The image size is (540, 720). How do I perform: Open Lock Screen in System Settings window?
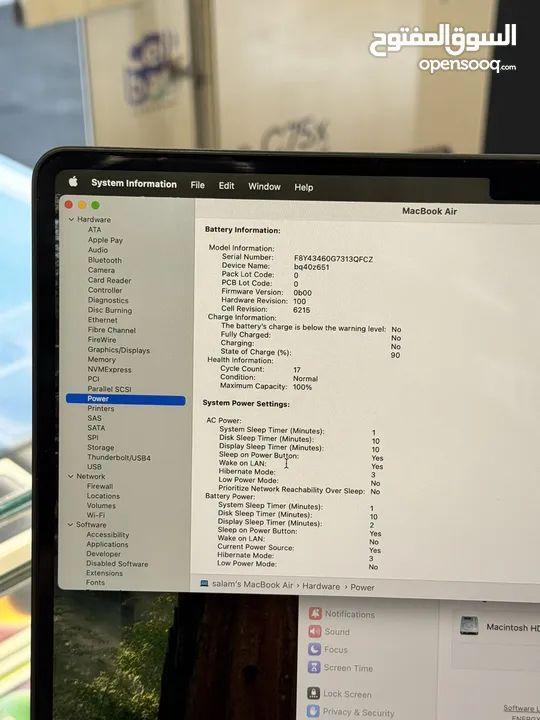tap(339, 693)
